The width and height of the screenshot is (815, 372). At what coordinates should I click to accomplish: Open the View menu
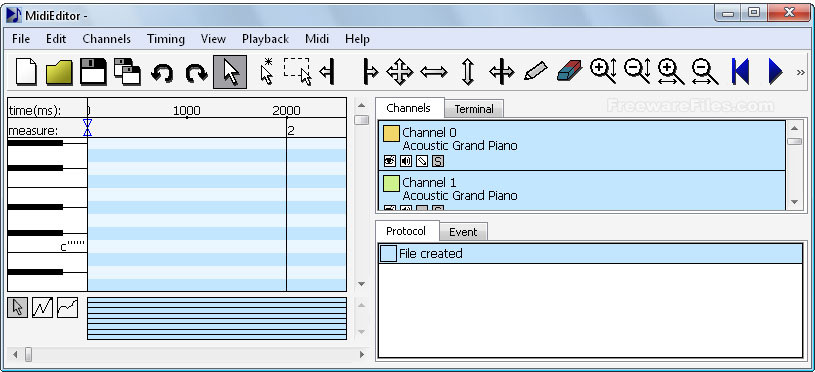point(213,39)
